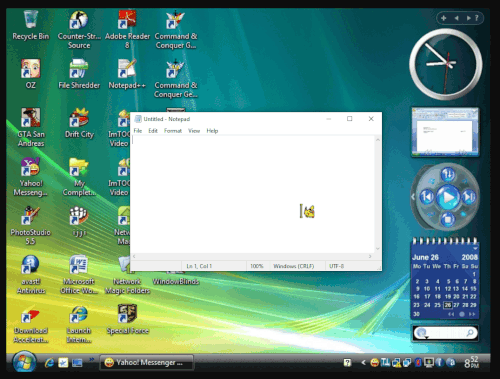Switch to Yahoo! Messenger taskbar button
Viewport: 500px width, 379px height.
[x=146, y=362]
